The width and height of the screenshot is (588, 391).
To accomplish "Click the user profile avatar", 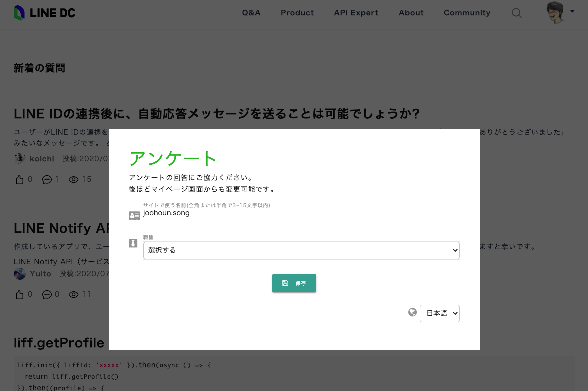I will [x=555, y=13].
